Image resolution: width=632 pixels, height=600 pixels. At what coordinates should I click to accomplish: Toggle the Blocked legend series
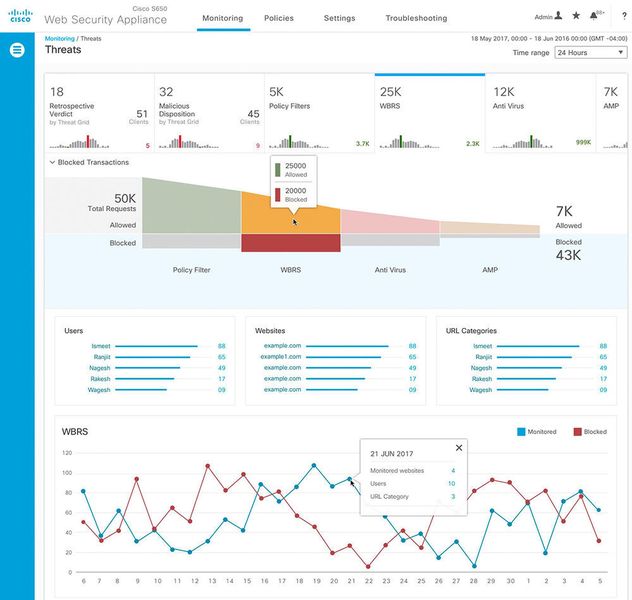(590, 432)
